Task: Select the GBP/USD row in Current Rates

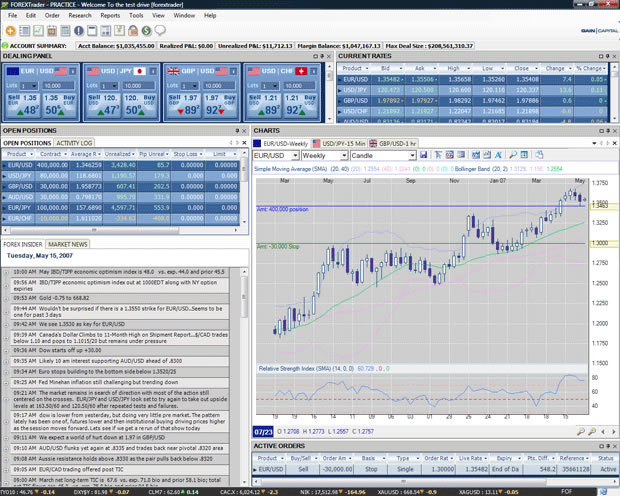Action: (x=473, y=101)
